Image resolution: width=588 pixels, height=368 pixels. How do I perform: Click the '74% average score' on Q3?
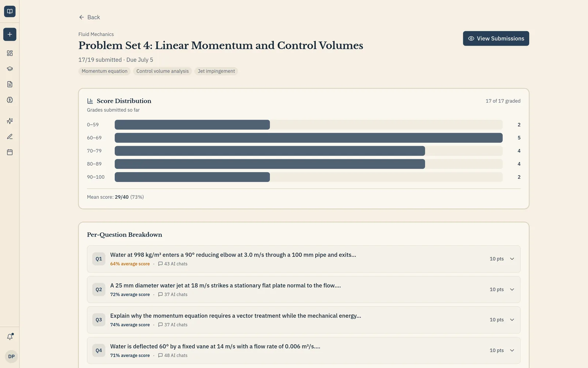pyautogui.click(x=130, y=325)
